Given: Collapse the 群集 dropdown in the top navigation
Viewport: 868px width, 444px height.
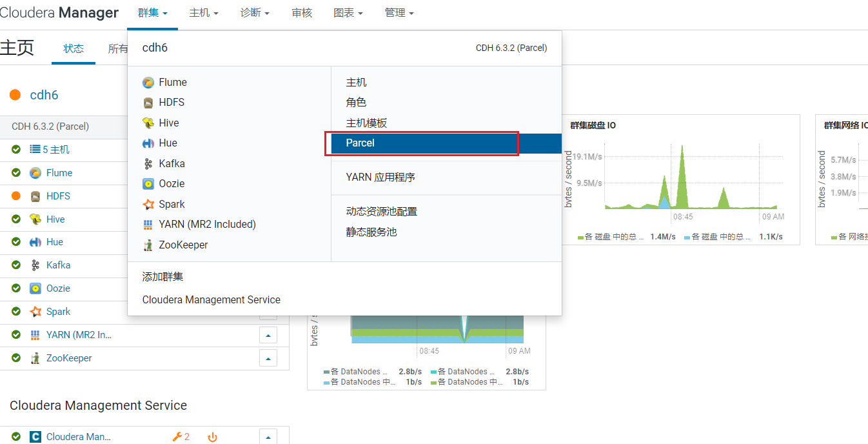Looking at the screenshot, I should click(x=153, y=13).
